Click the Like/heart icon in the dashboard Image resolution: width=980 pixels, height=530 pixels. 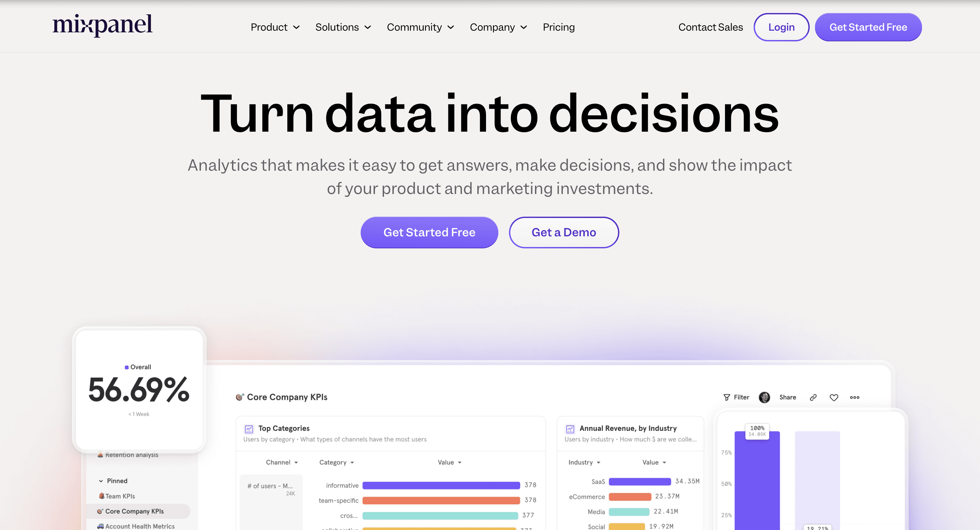pos(834,397)
